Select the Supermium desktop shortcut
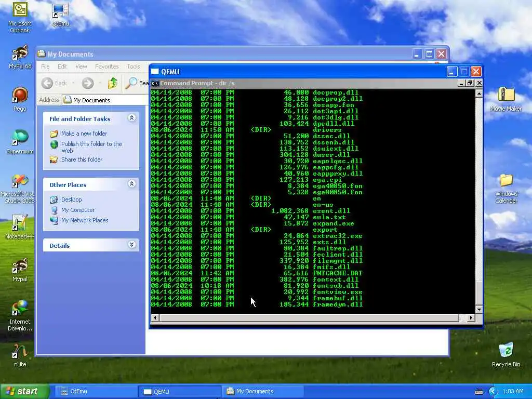This screenshot has width=532, height=399. (20, 142)
